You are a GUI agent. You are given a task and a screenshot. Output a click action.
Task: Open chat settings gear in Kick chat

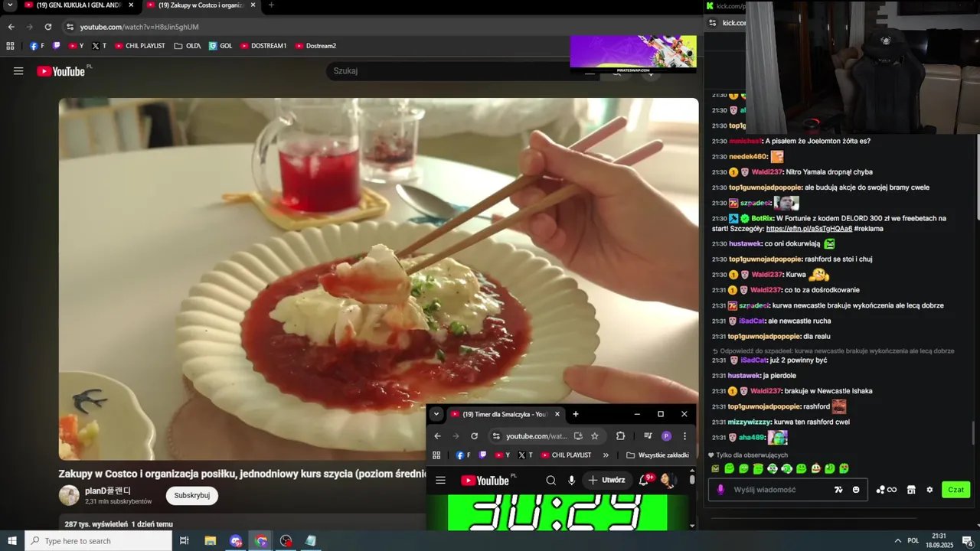pyautogui.click(x=929, y=490)
